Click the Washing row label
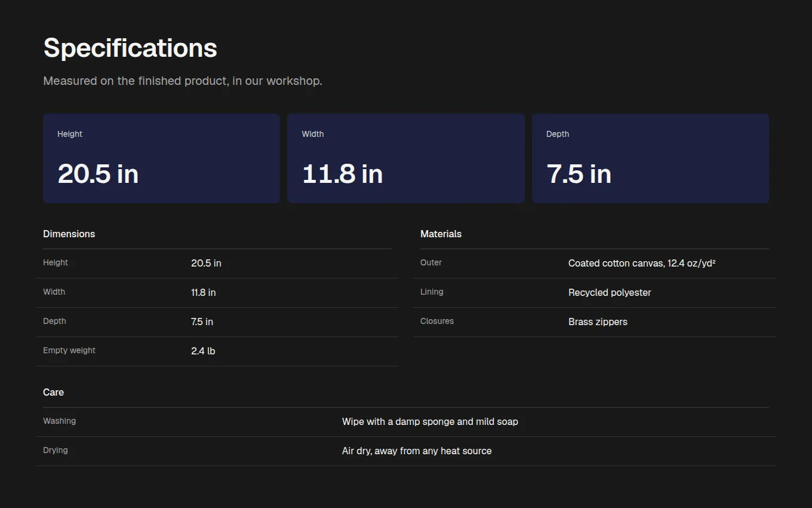Viewport: 812px width, 508px height. click(x=60, y=421)
